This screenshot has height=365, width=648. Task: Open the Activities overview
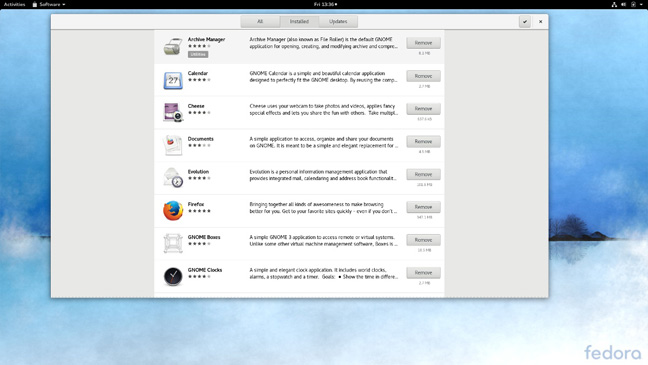pos(14,4)
